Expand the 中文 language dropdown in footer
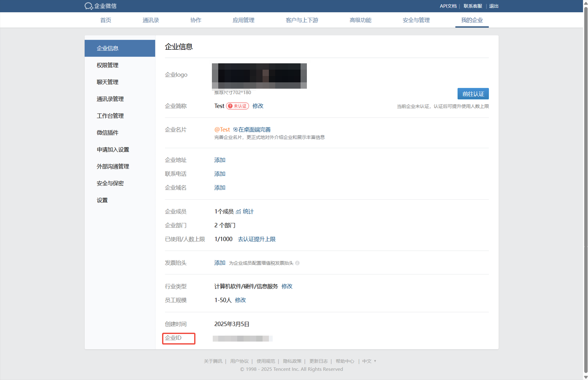The width and height of the screenshot is (588, 380). coord(369,361)
